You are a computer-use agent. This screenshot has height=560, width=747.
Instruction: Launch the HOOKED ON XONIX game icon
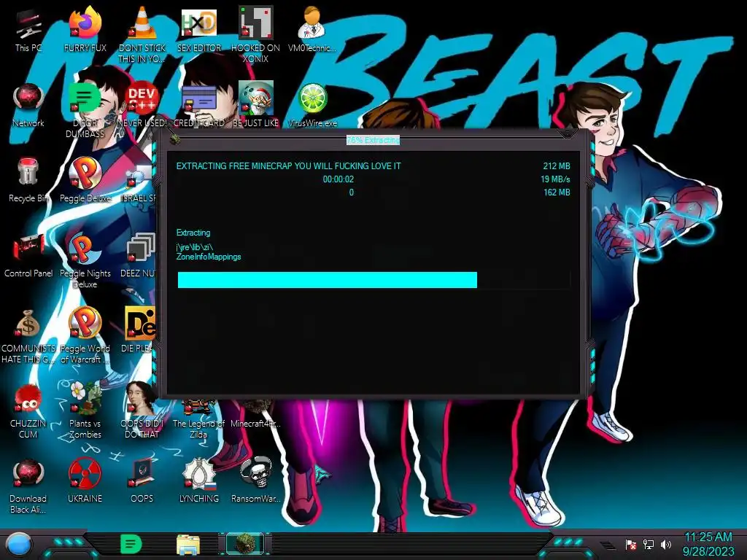pos(256,34)
